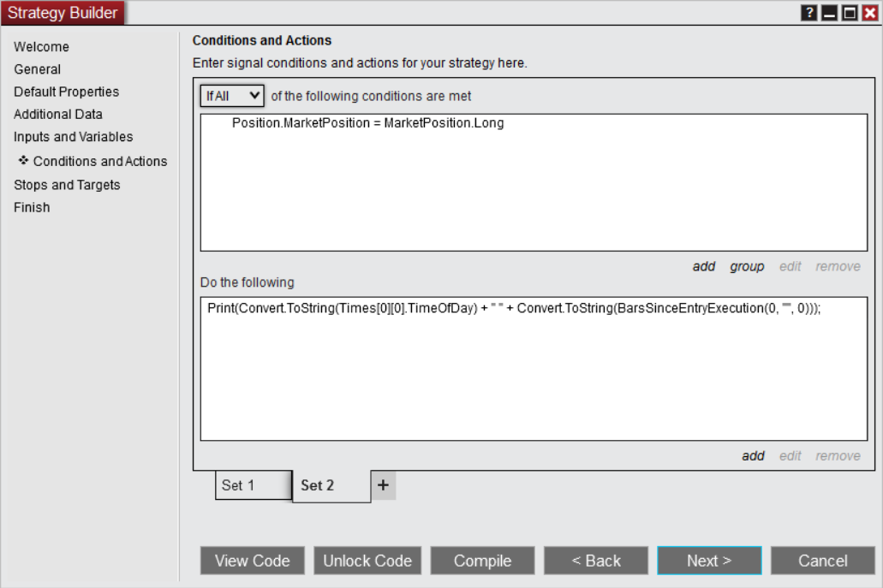The height and width of the screenshot is (588, 883).
Task: Select the Print(Convert.ToString action row
Action: [514, 308]
